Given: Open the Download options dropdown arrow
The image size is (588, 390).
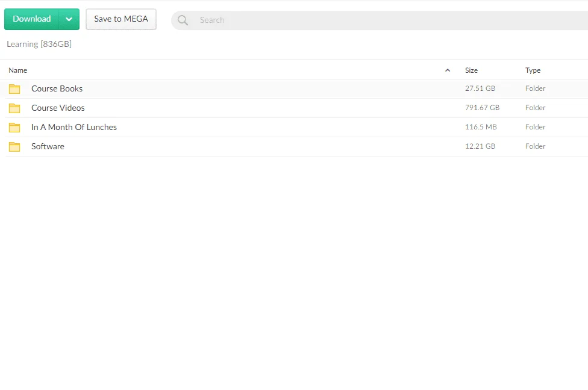Looking at the screenshot, I should pyautogui.click(x=69, y=19).
